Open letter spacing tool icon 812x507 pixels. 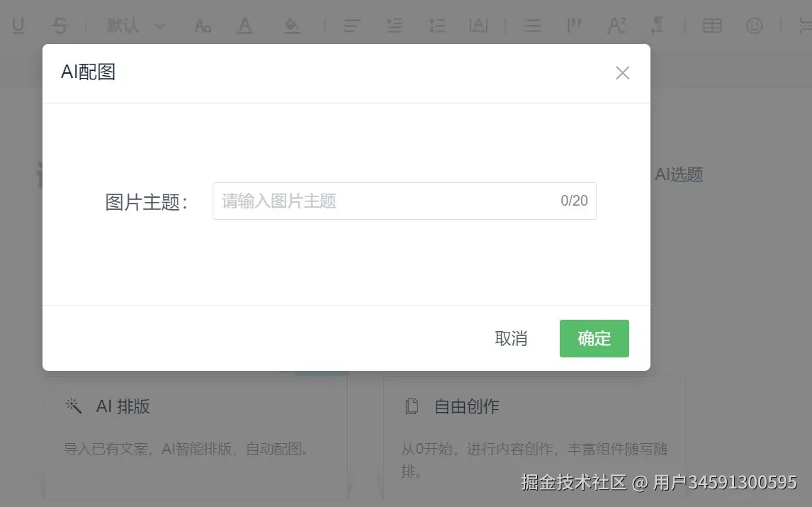(x=478, y=26)
